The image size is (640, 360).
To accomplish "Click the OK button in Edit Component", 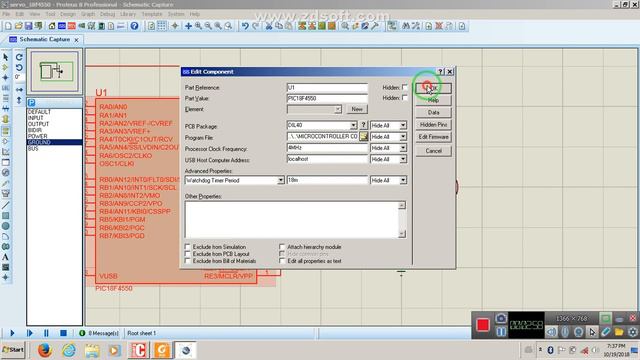I will (433, 88).
